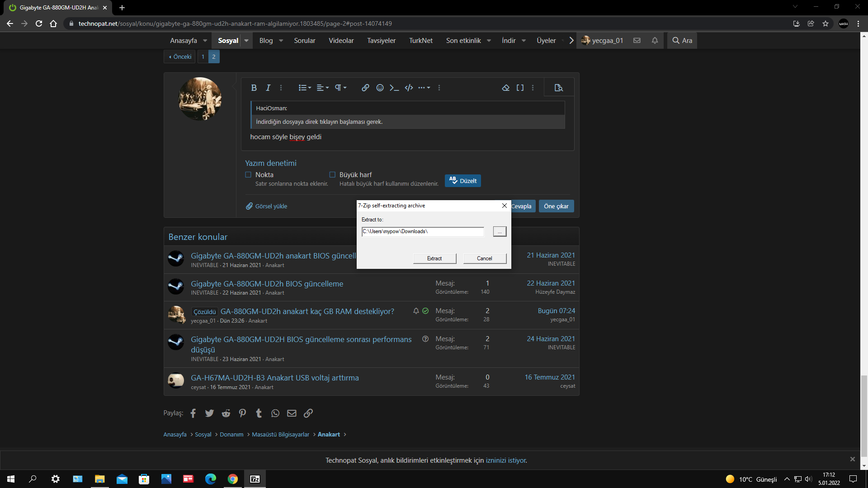
Task: Enable the Büyük harf checkbox
Action: pyautogui.click(x=332, y=174)
